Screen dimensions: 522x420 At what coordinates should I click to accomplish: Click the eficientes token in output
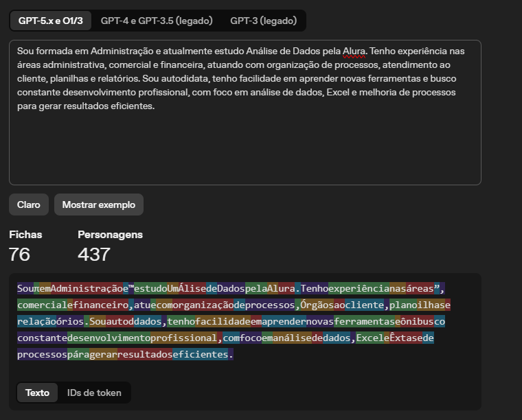(x=201, y=355)
